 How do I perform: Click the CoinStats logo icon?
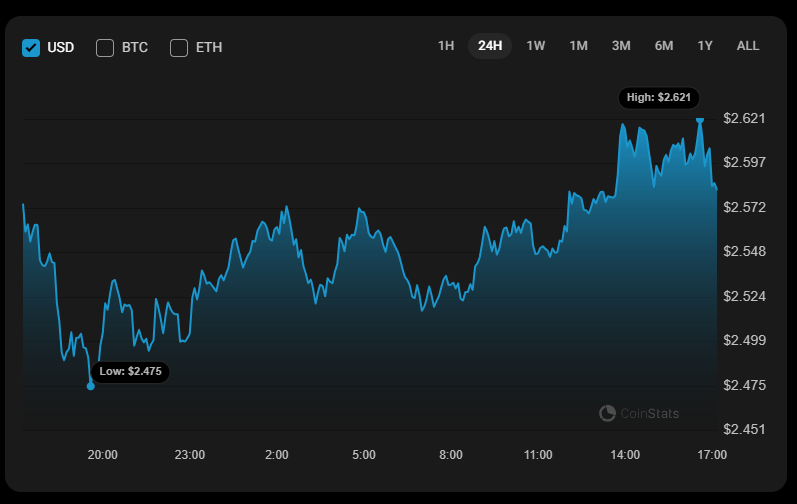607,413
